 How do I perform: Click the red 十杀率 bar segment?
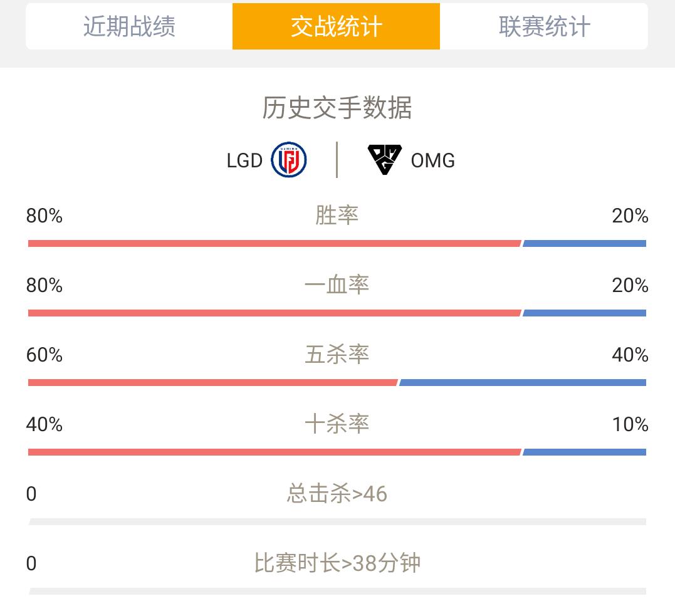coord(275,452)
